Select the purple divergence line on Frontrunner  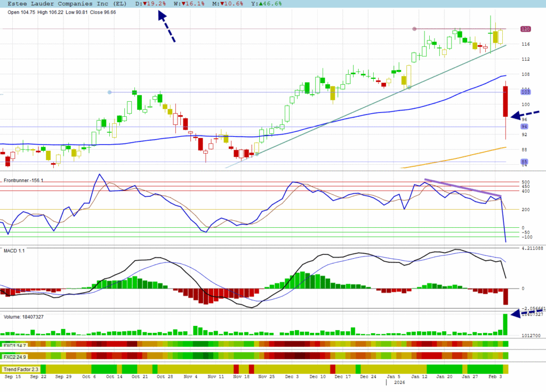463,188
